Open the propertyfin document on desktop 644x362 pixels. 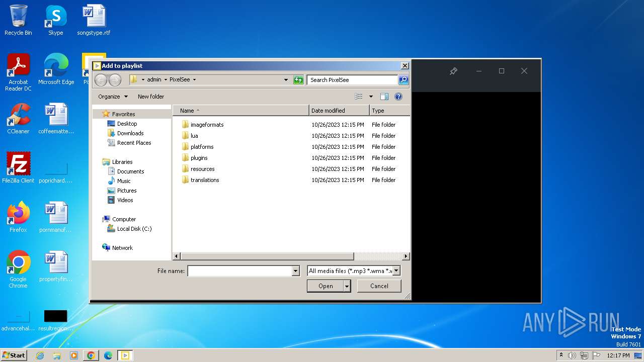pos(56,267)
